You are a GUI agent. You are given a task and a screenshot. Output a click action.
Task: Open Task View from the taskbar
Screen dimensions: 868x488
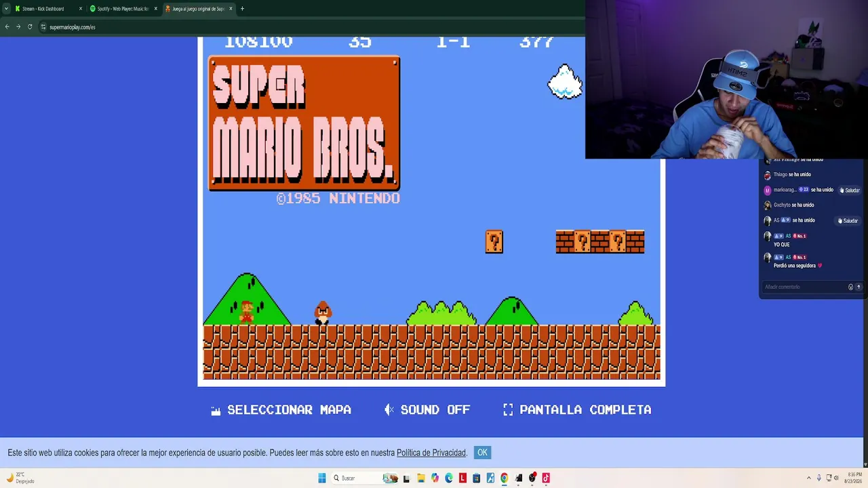[406, 478]
